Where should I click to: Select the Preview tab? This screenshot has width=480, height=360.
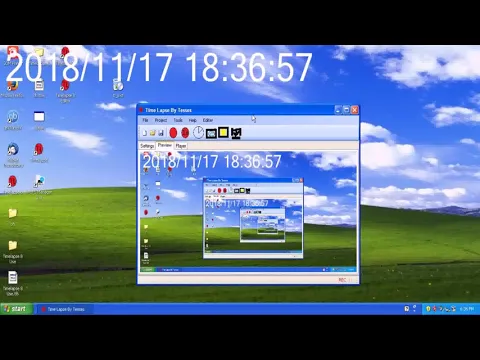coord(165,145)
